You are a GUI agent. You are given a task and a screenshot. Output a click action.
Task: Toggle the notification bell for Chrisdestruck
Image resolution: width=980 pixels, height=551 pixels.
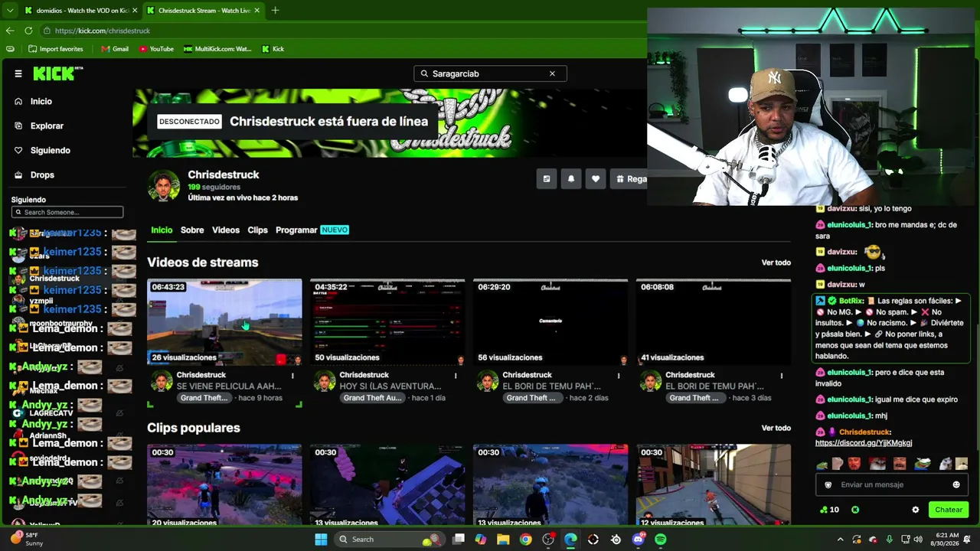tap(571, 179)
